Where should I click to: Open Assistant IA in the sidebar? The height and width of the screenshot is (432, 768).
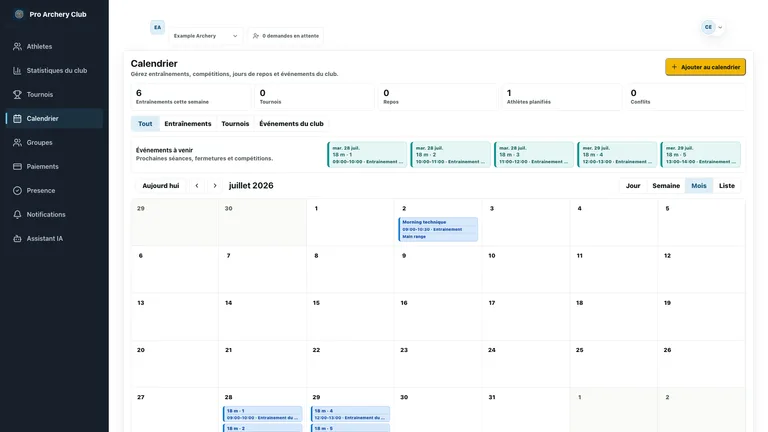[54, 239]
